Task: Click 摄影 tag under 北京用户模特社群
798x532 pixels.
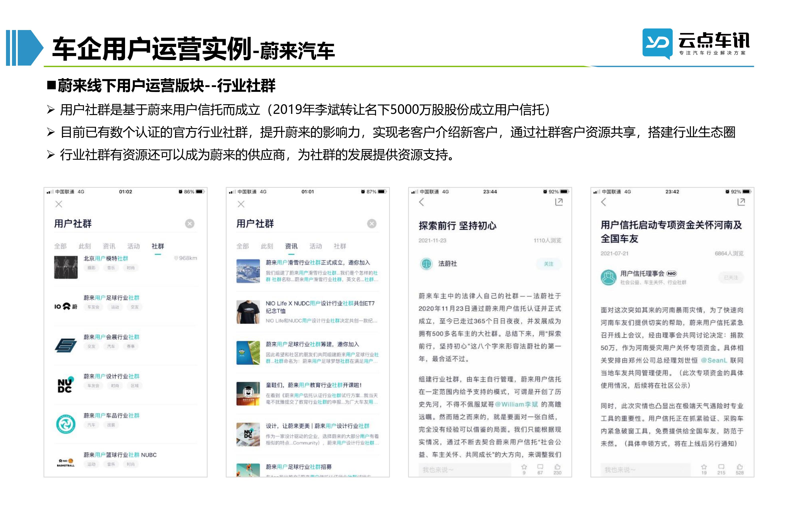Action: pos(92,268)
